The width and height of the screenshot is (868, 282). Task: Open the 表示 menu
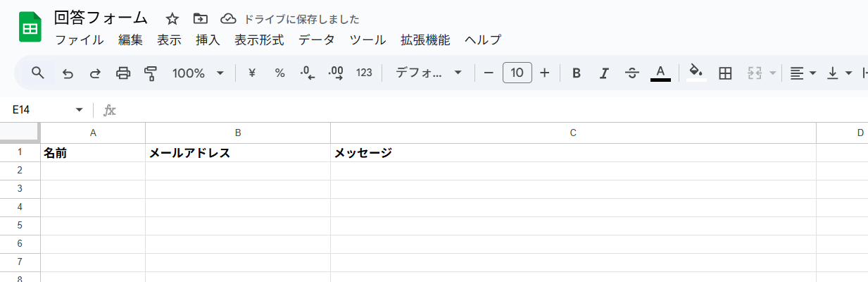(x=169, y=40)
